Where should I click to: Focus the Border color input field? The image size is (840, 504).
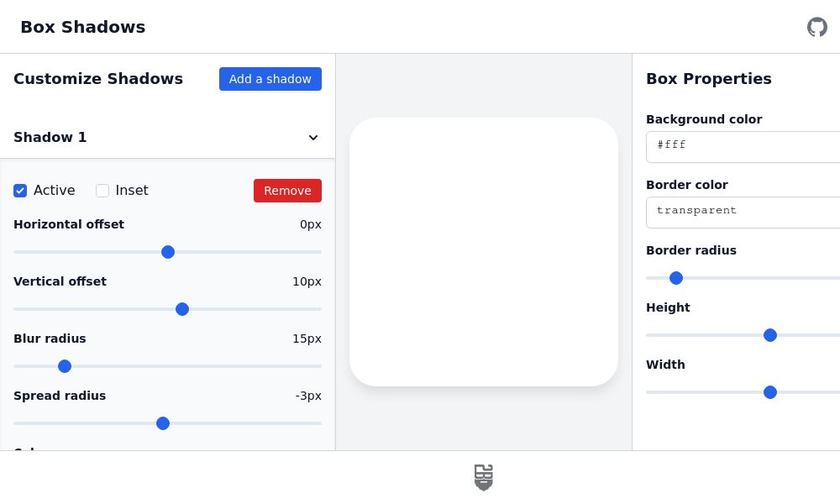[743, 212]
